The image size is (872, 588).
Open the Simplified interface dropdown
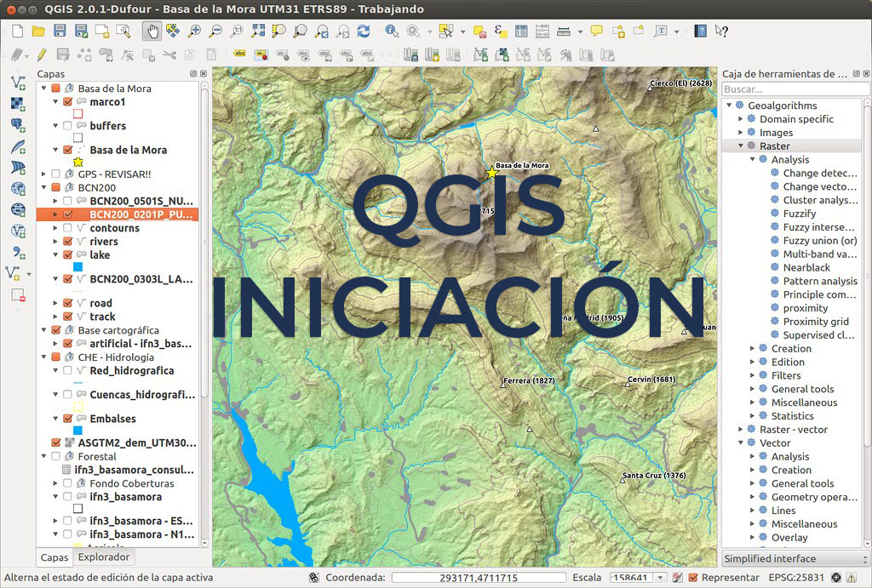tap(795, 558)
